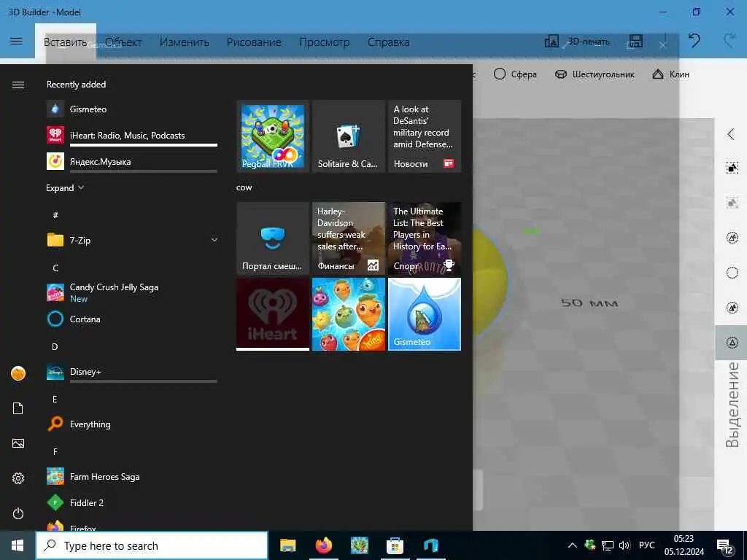Collapse the right panel with the chevron
Screen dimensions: 747x560
tap(731, 134)
